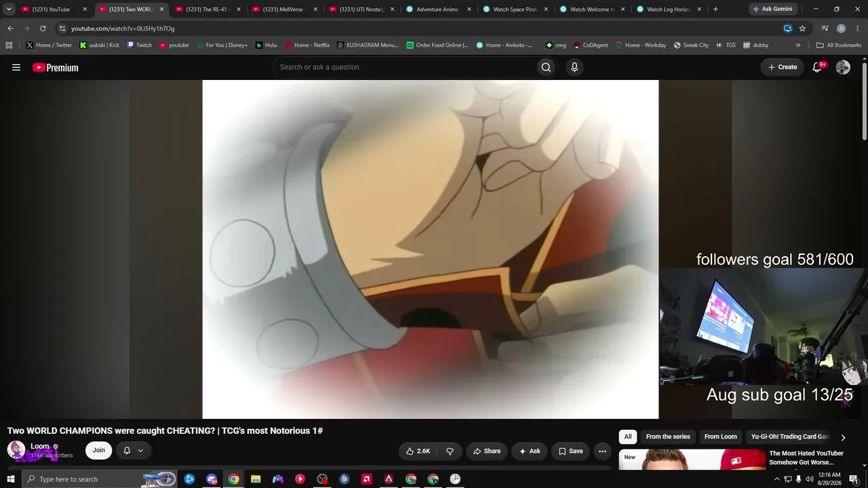Image resolution: width=868 pixels, height=488 pixels.
Task: Click the Windows taskbar search box
Action: pos(99,479)
